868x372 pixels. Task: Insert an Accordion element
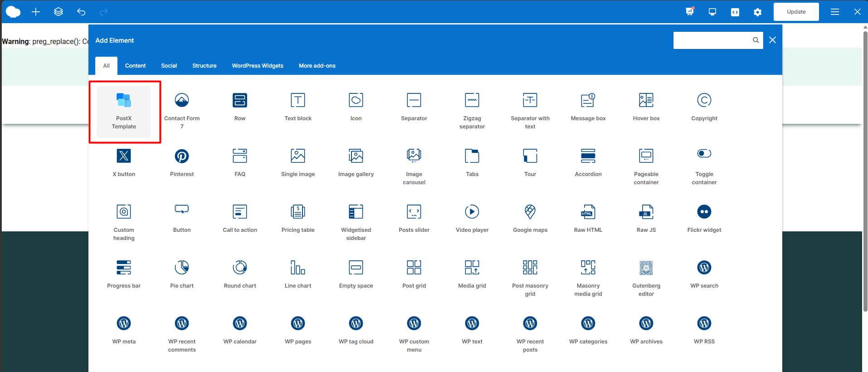[x=588, y=163]
